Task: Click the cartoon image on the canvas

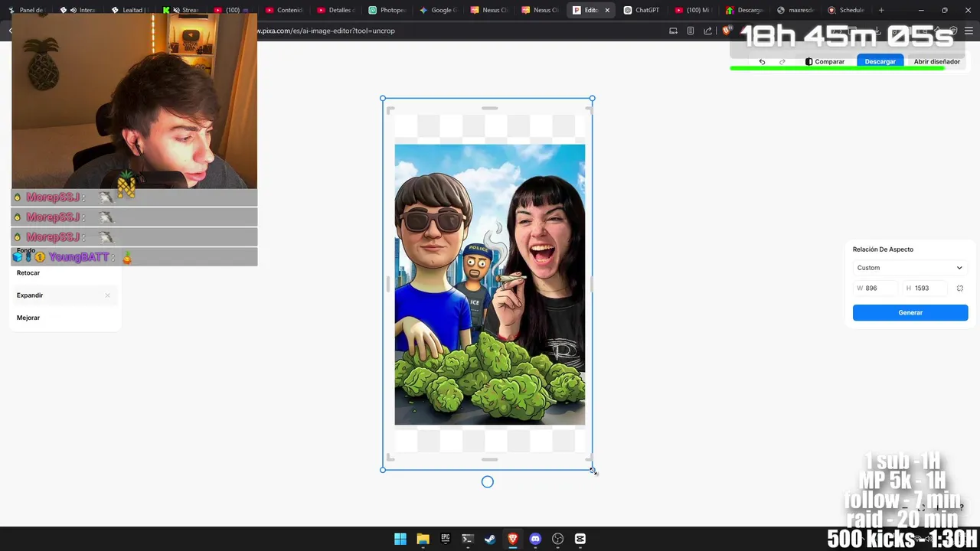Action: click(x=490, y=285)
